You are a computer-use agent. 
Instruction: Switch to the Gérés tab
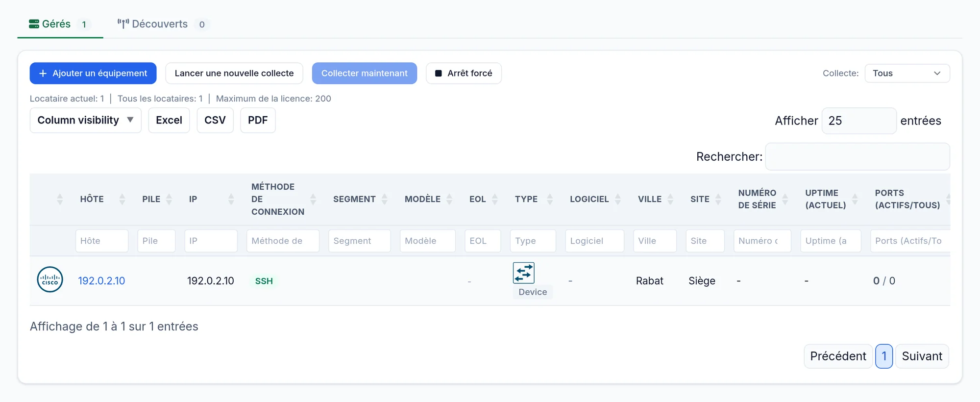click(60, 24)
